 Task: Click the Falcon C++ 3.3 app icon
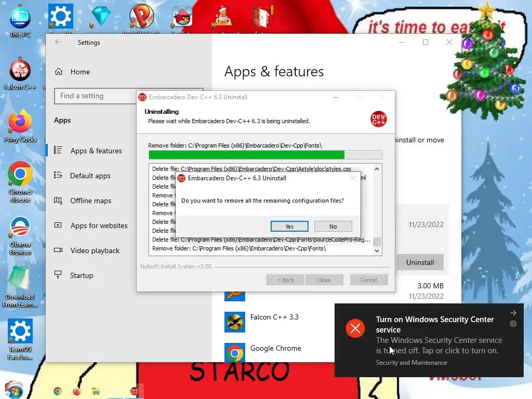[x=235, y=322]
